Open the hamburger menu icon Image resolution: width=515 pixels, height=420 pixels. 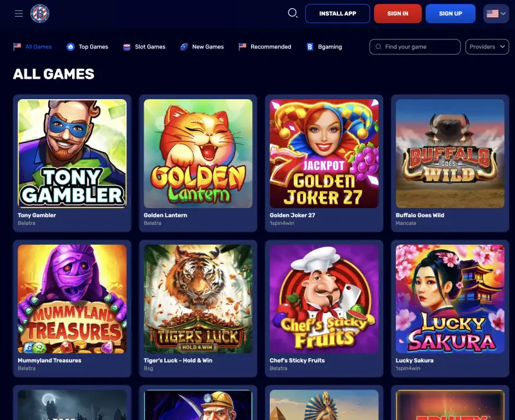(19, 14)
